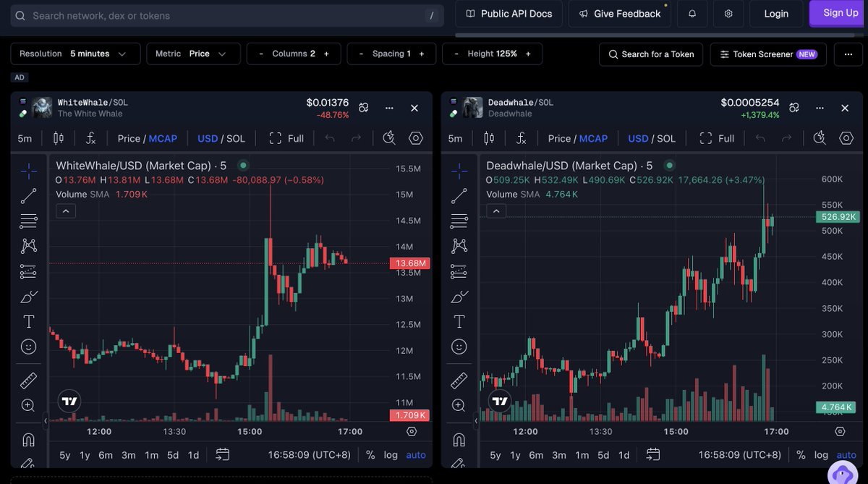Select 5d range in Deadwhale chart
Viewport: 868px width, 484px height.
click(603, 455)
